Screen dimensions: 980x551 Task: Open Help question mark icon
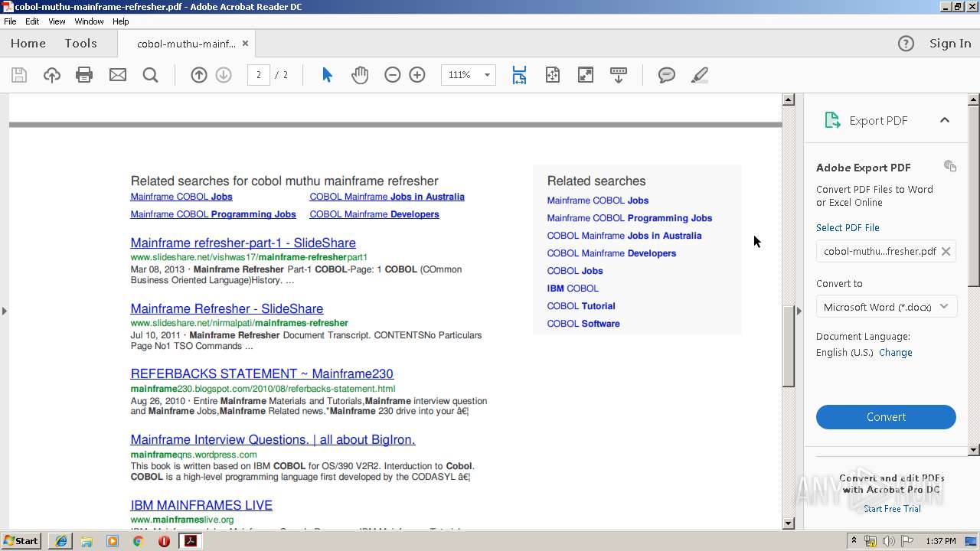tap(906, 44)
